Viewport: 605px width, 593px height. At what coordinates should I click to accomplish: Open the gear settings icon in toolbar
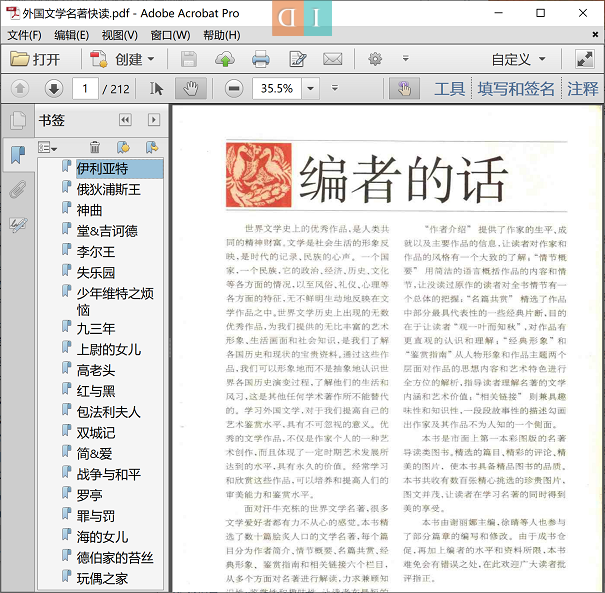click(x=375, y=59)
